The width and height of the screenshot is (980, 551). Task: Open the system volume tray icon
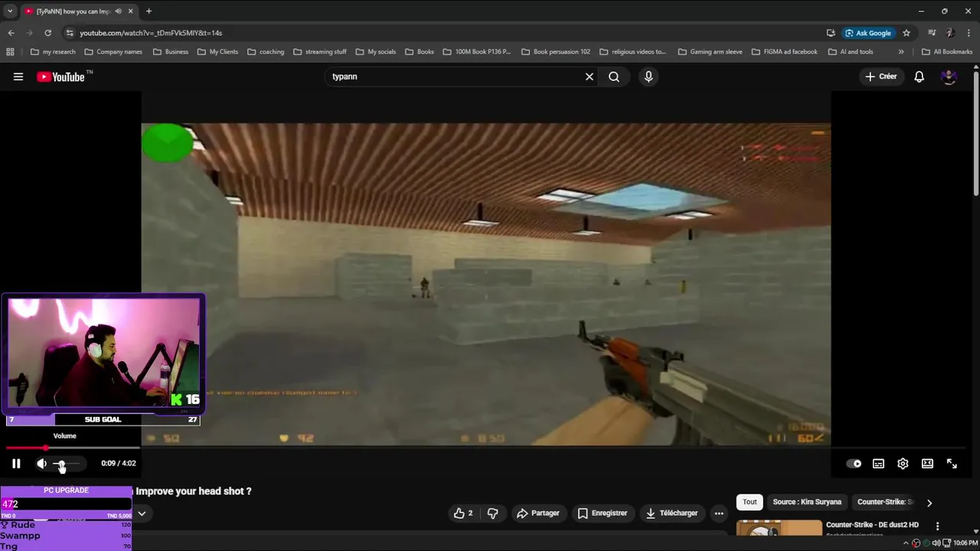(936, 543)
